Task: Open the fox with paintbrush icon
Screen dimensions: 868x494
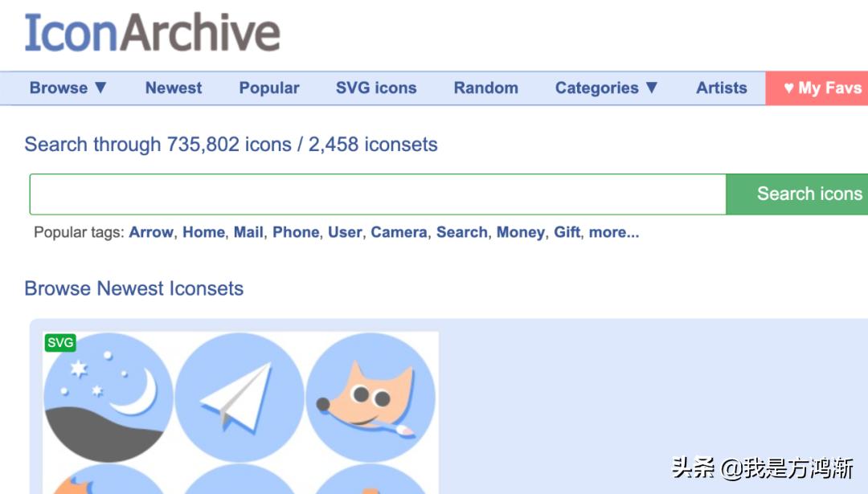Action: [371, 397]
